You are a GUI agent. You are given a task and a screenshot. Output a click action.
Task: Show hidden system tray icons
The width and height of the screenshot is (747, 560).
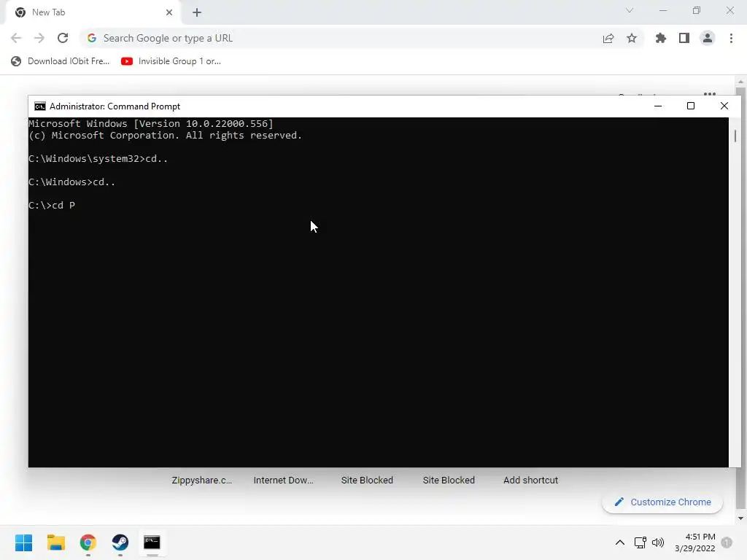(620, 542)
